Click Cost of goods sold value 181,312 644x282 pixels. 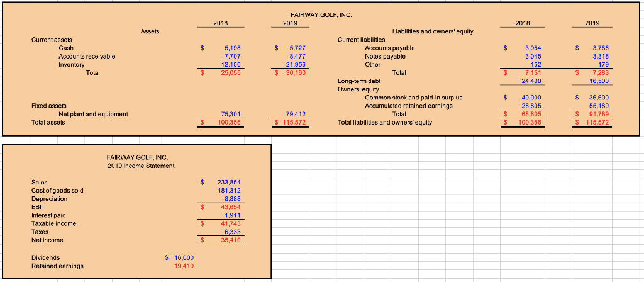point(229,190)
